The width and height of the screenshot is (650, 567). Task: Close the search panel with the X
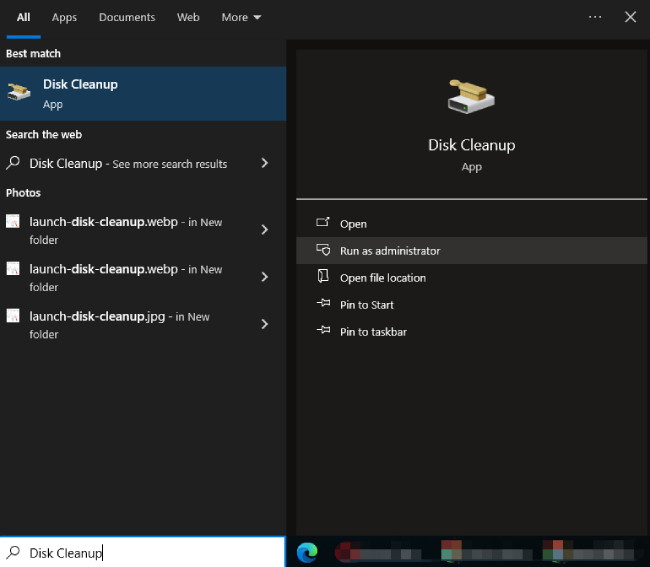(x=629, y=17)
